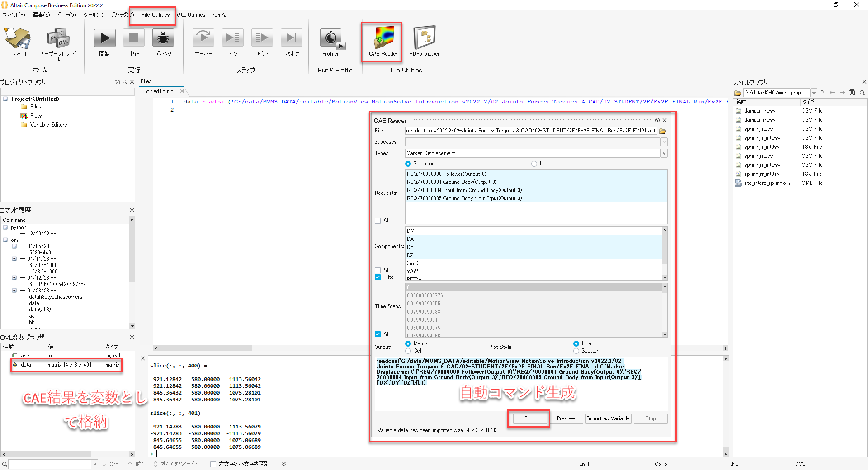
Task: Uncheck All for Time Steps
Action: [377, 334]
